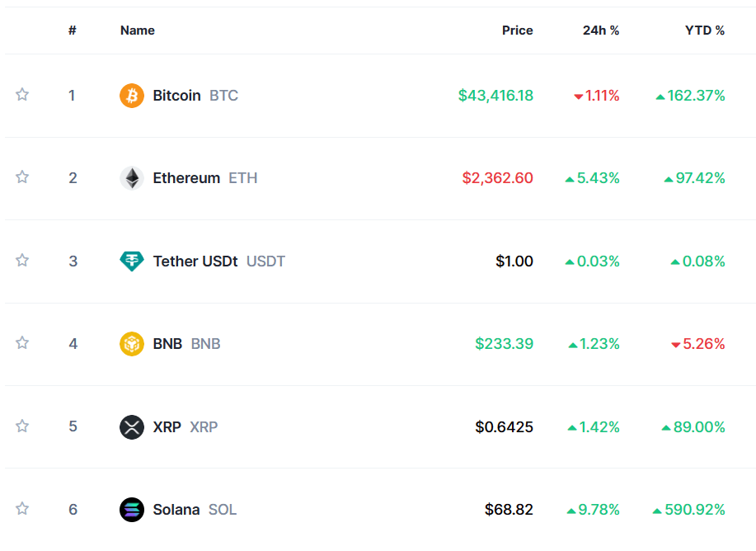Open the Bitcoin BTC name link
This screenshot has height=551, width=756.
176,95
